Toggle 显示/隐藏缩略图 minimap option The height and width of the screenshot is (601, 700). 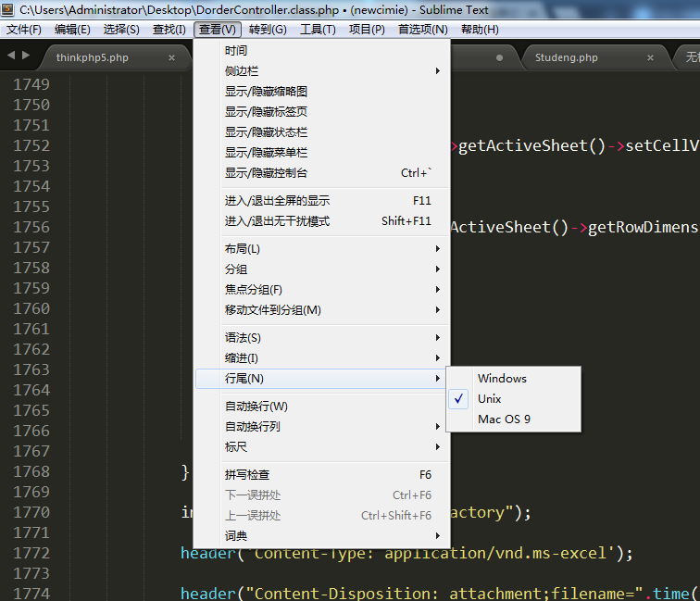[x=266, y=92]
